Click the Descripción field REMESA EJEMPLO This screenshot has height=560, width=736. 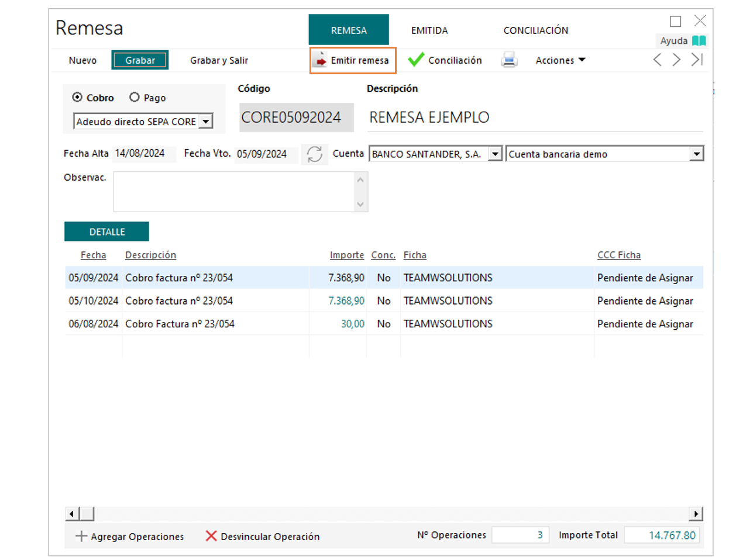click(535, 117)
